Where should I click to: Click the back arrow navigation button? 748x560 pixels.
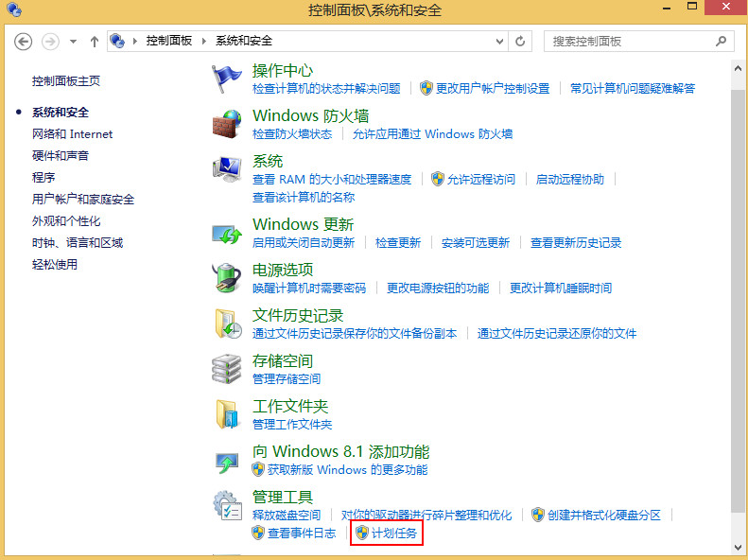23,42
